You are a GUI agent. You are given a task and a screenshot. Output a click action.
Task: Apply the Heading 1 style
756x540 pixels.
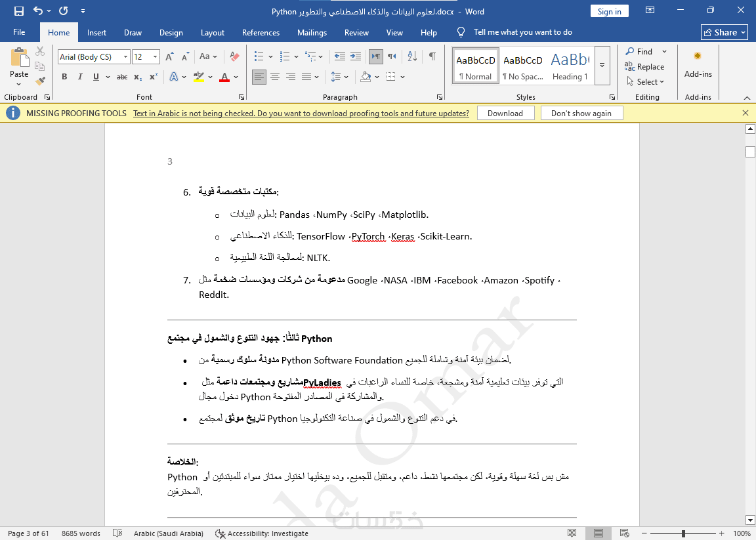pos(570,66)
